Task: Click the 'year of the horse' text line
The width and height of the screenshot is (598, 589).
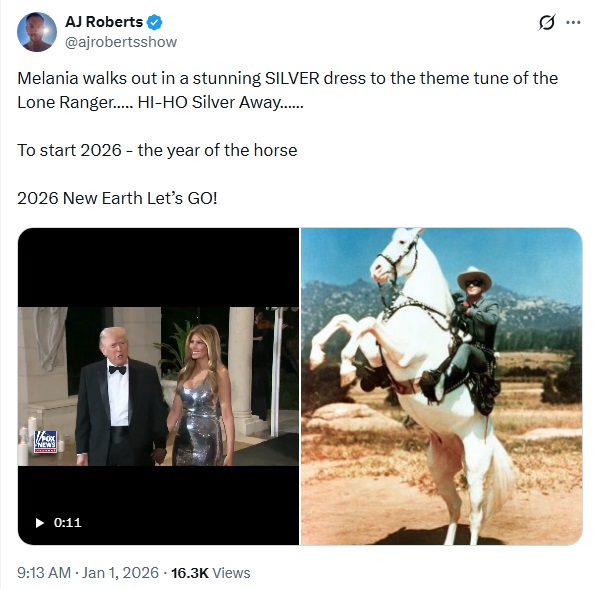Action: tap(157, 150)
